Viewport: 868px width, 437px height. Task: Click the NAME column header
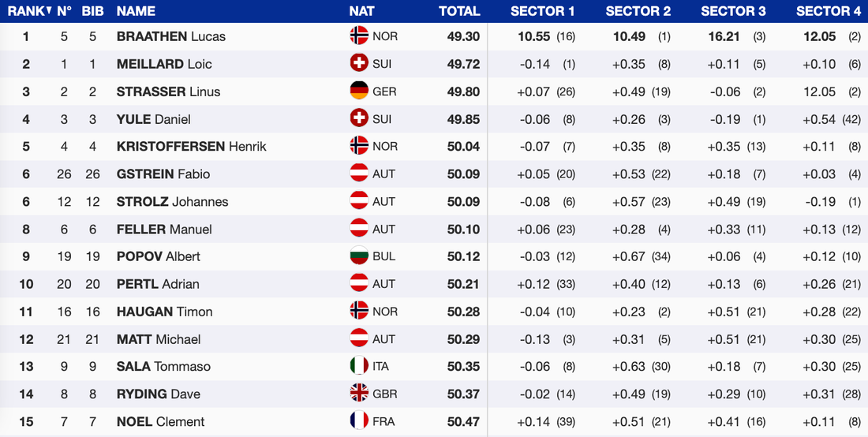point(136,11)
